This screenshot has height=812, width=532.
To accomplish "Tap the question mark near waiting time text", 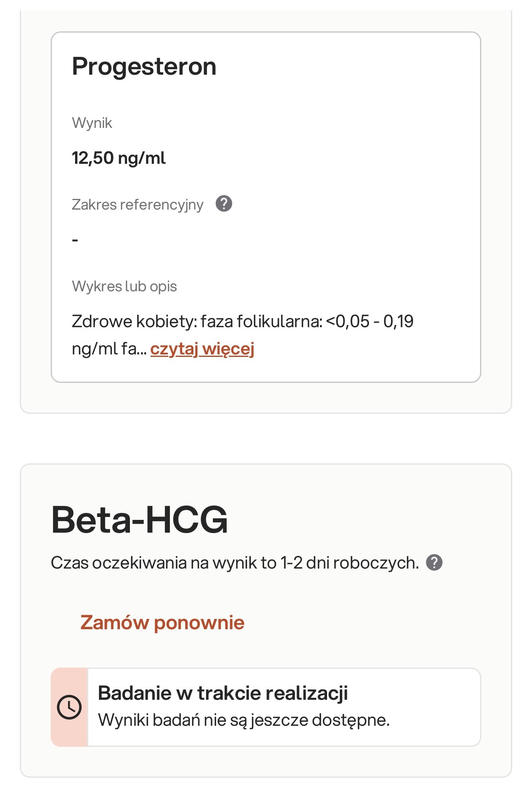I will coord(434,562).
